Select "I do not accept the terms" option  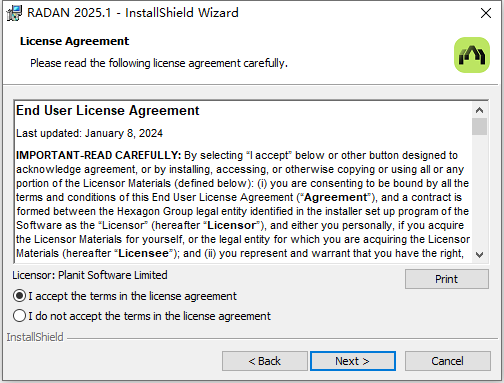[x=19, y=316]
